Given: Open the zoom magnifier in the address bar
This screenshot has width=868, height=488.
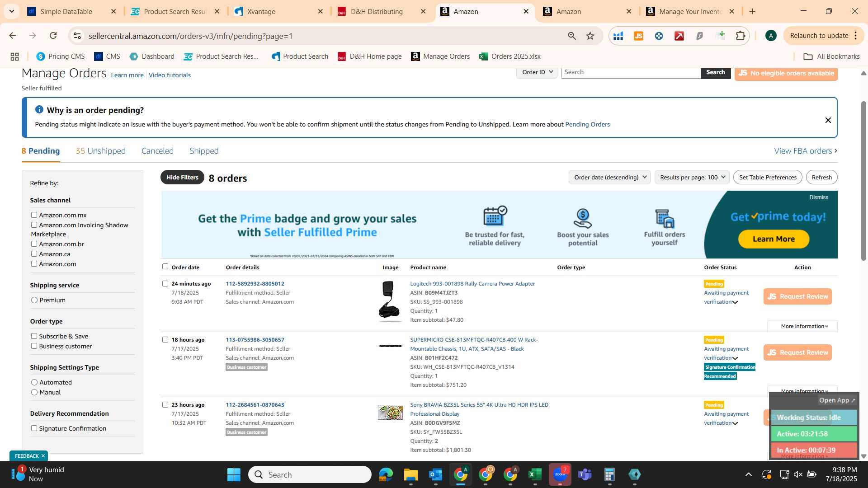Looking at the screenshot, I should click(x=572, y=36).
